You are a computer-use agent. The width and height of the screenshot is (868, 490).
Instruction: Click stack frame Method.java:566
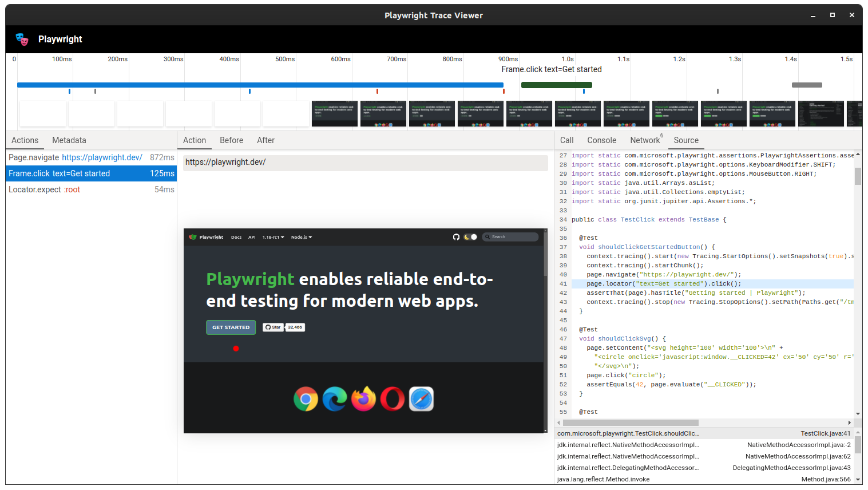[x=704, y=479]
